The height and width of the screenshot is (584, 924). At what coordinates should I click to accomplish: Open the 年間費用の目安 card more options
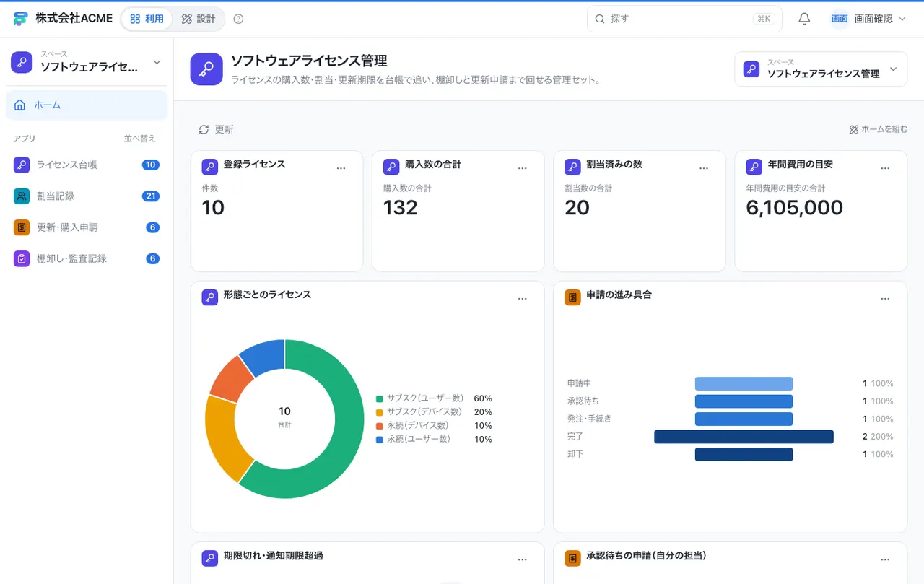(885, 167)
